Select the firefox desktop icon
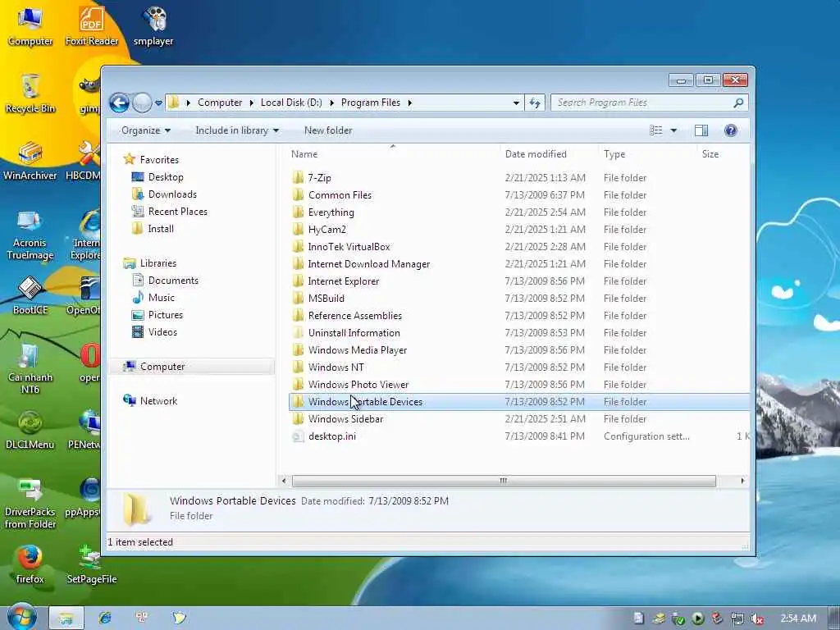The image size is (840, 630). click(30, 564)
